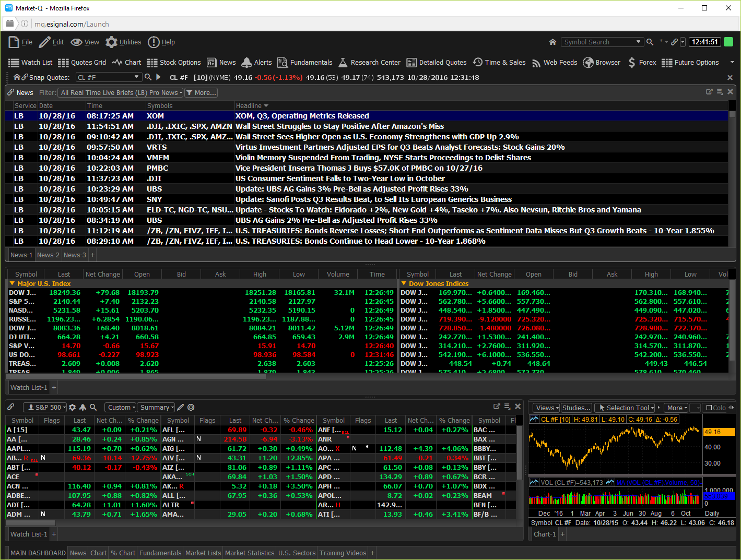Image resolution: width=741 pixels, height=560 pixels.
Task: Open the Symbol Search dropdown
Action: (638, 42)
